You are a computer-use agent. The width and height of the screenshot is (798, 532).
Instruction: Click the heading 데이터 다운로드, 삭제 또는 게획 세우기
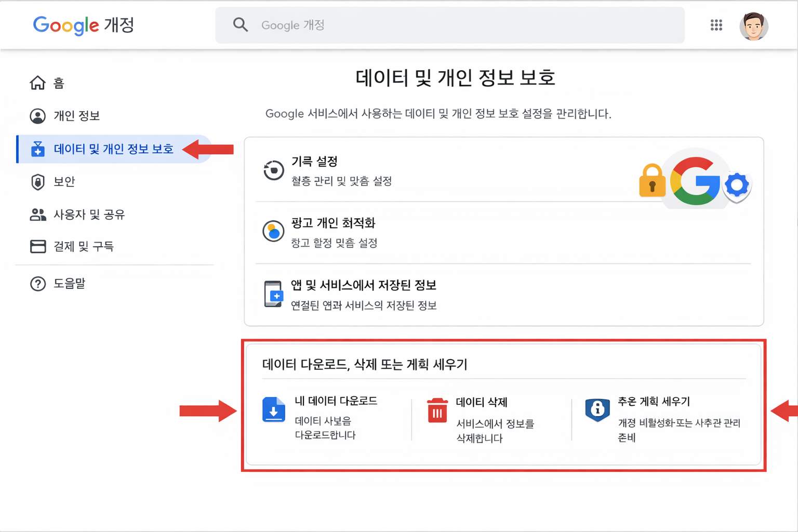365,364
